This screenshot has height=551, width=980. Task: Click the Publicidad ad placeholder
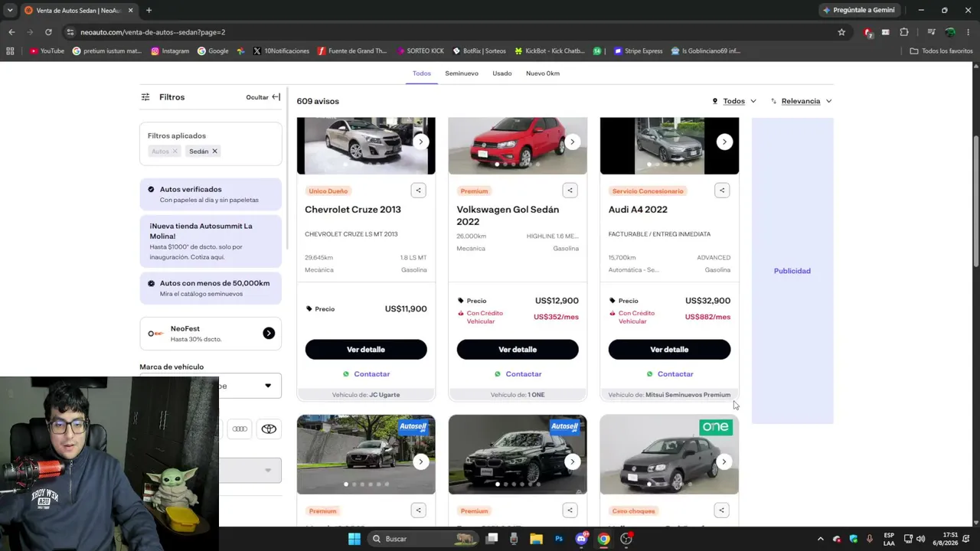pos(792,271)
